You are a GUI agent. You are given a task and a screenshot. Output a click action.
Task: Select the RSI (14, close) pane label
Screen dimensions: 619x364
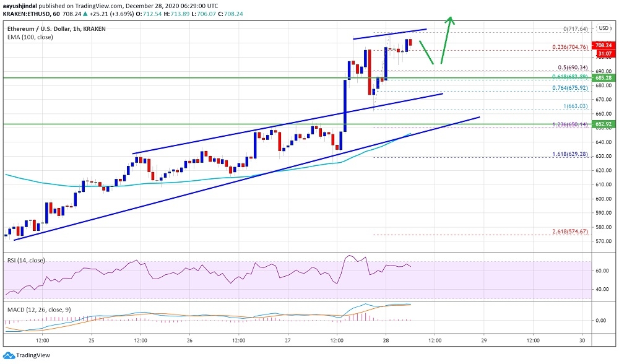[x=25, y=261]
